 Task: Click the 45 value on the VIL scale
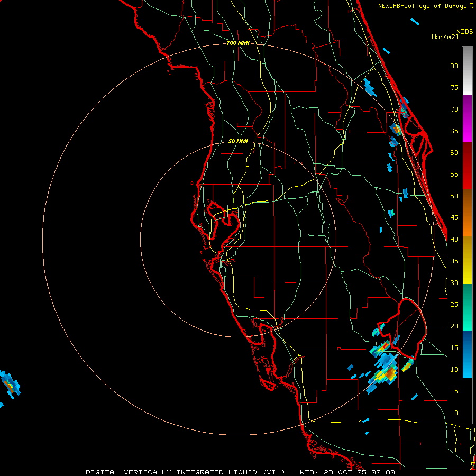(x=454, y=218)
